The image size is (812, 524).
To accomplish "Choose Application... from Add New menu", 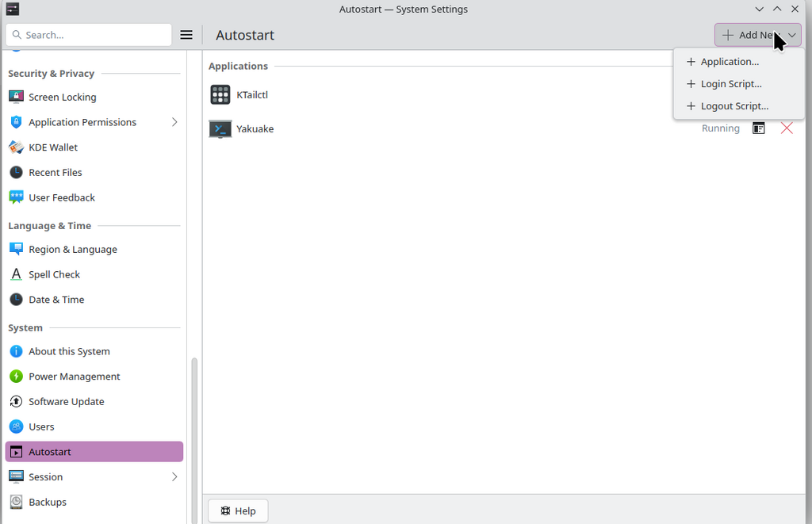I will (730, 62).
